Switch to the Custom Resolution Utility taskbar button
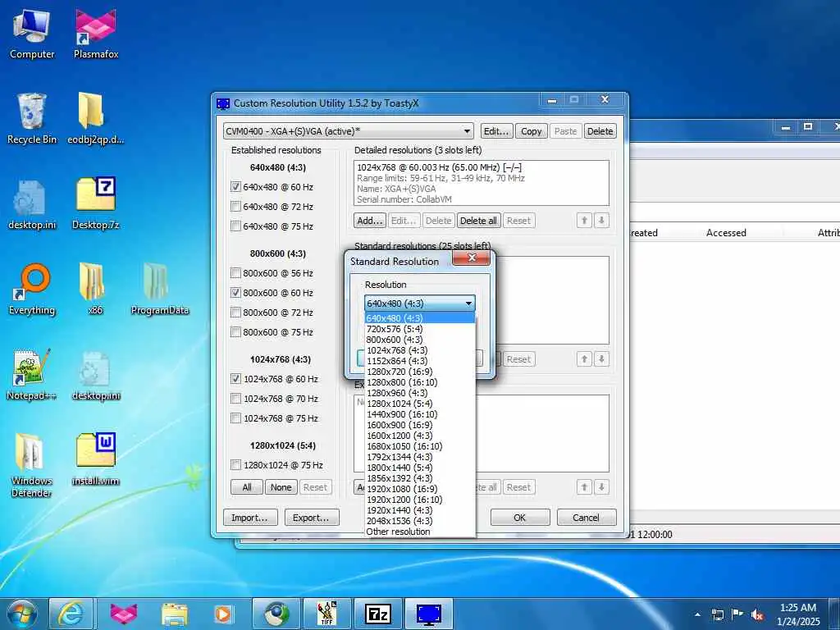This screenshot has width=840, height=630. pyautogui.click(x=428, y=614)
